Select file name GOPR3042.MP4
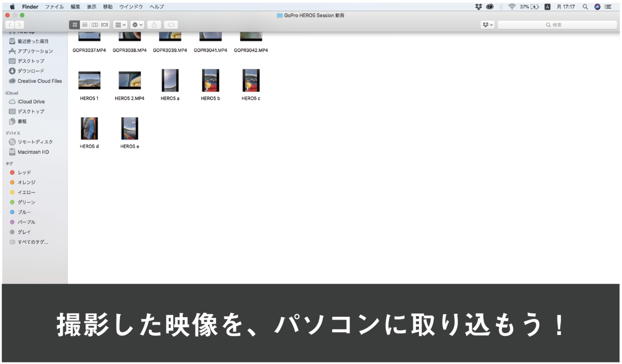This screenshot has height=364, width=622. pos(251,50)
